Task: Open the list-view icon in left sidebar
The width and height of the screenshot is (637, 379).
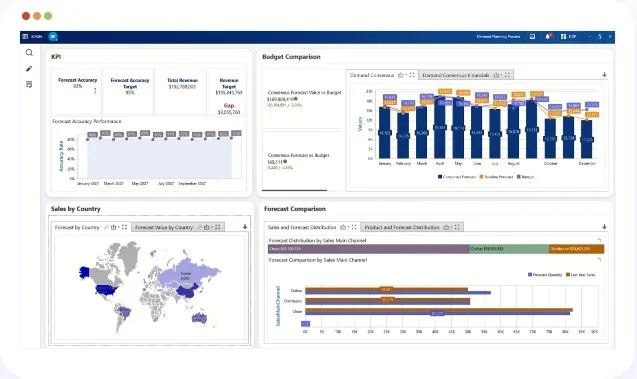Action: coord(29,84)
